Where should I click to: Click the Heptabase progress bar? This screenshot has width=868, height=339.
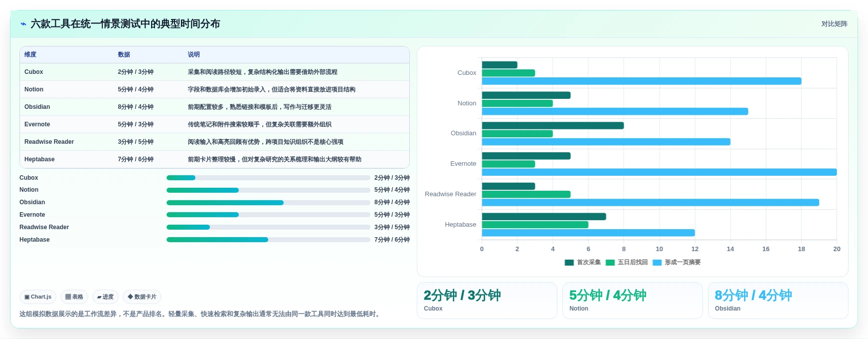268,240
